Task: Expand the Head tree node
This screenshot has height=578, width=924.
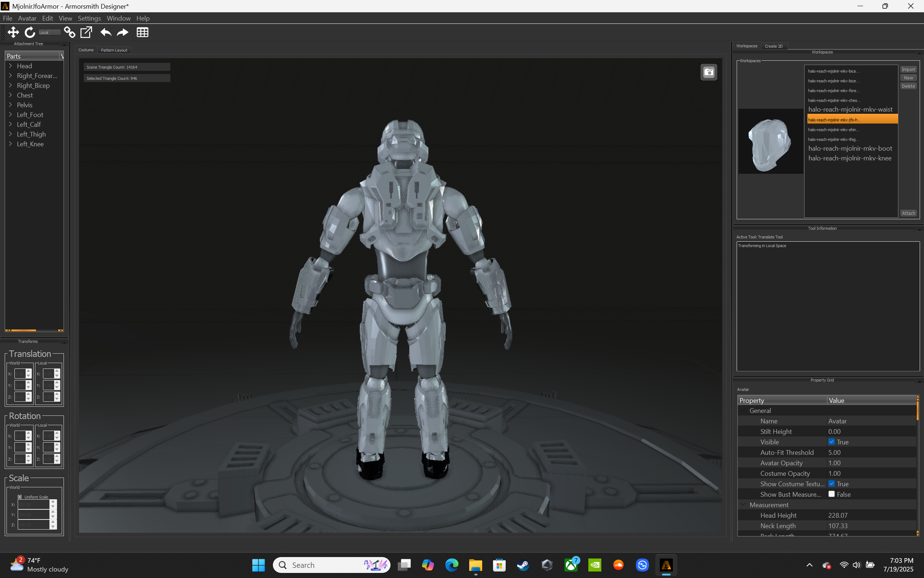Action: pyautogui.click(x=11, y=66)
